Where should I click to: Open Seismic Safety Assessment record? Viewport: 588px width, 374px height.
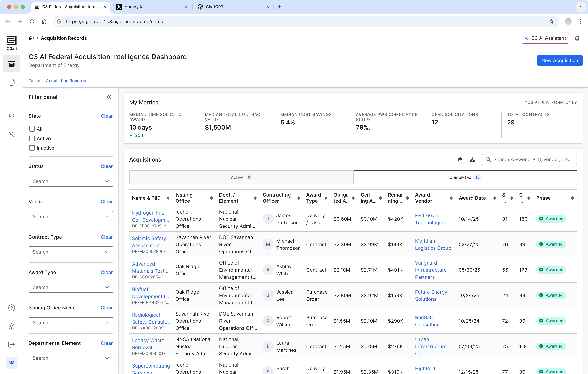[149, 242]
